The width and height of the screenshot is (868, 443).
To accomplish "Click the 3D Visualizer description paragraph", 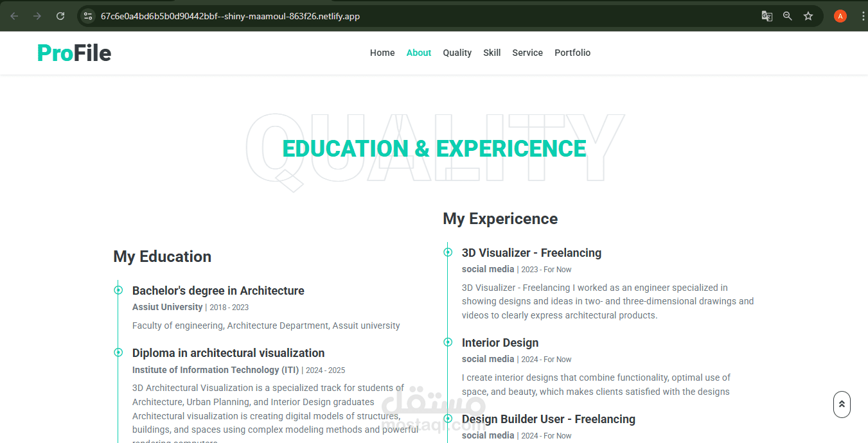I will (608, 301).
